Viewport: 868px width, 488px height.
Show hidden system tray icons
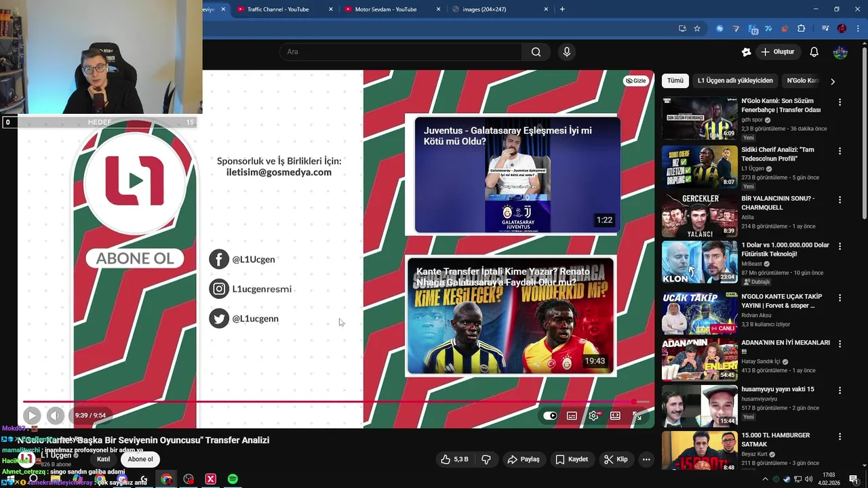click(x=766, y=479)
